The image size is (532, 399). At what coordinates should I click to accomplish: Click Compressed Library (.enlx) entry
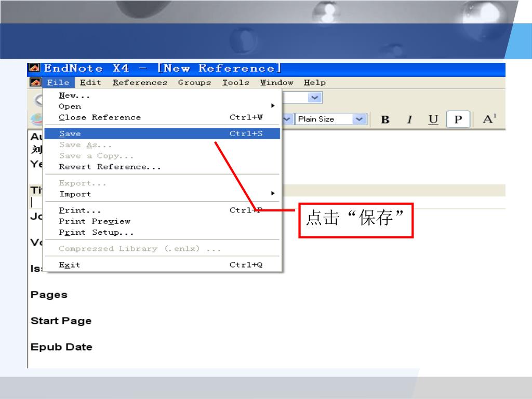pyautogui.click(x=162, y=249)
